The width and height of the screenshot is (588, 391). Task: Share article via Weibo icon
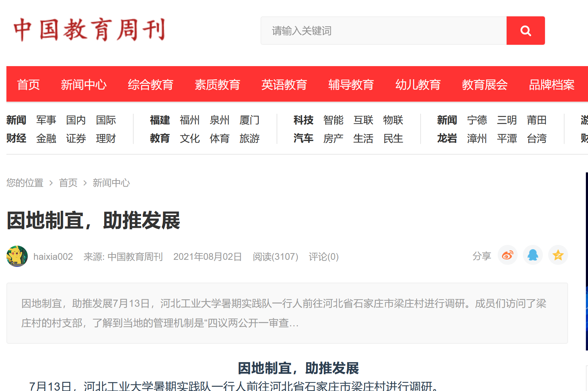click(x=507, y=255)
